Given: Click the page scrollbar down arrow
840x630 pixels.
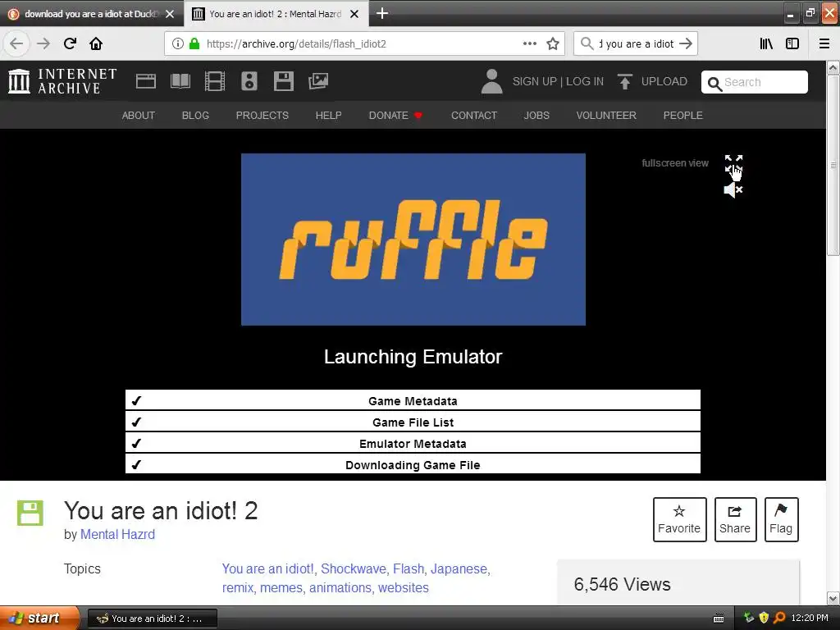Looking at the screenshot, I should (x=833, y=598).
